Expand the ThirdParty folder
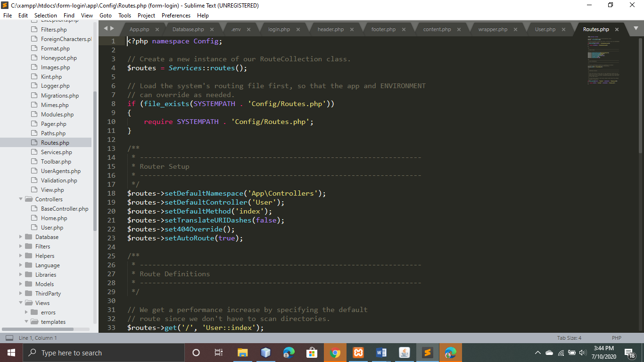644x362 pixels. 21,294
